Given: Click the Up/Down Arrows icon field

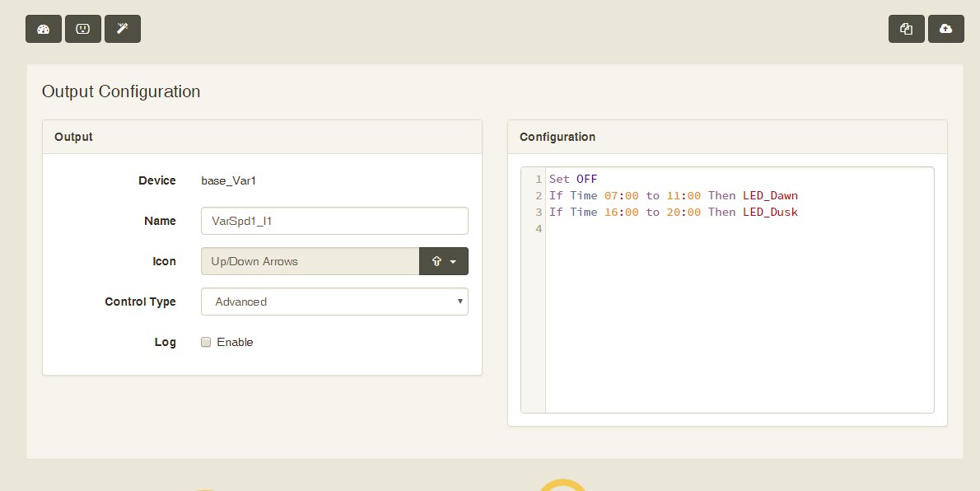Looking at the screenshot, I should (x=310, y=261).
